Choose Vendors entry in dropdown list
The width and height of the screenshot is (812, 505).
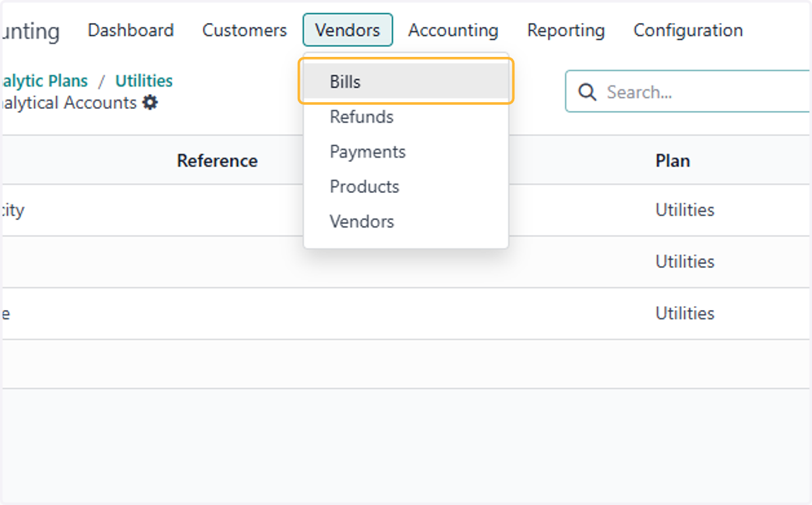pyautogui.click(x=406, y=221)
